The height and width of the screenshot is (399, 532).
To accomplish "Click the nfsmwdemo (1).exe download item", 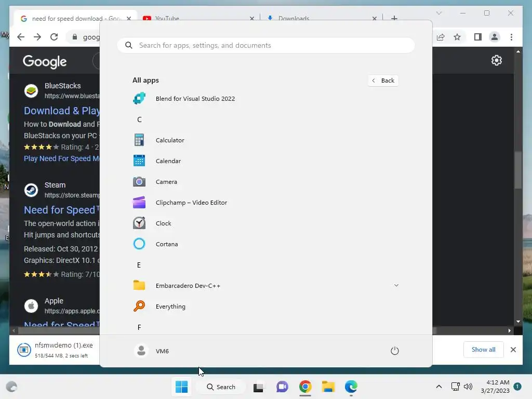I will [56, 350].
